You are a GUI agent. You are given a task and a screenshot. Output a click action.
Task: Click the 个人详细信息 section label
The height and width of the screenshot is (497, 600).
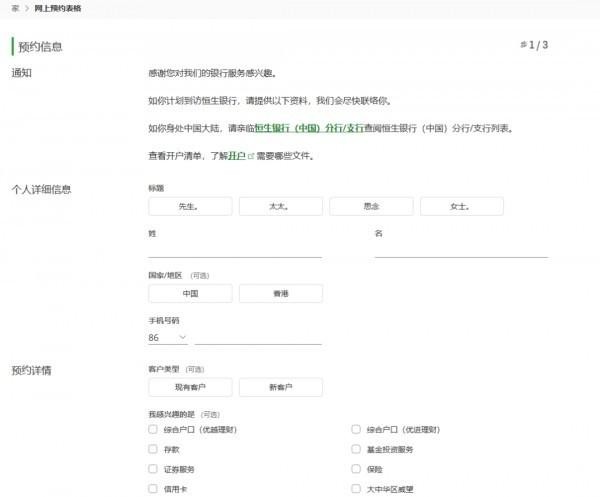click(41, 189)
